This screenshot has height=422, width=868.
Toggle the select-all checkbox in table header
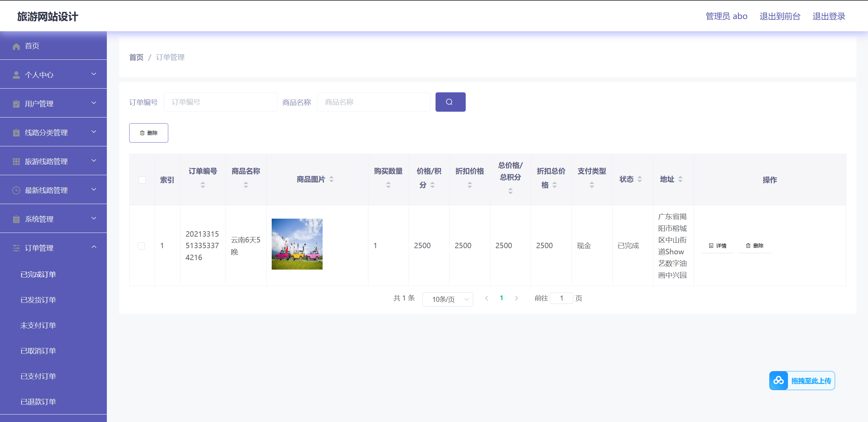pyautogui.click(x=142, y=180)
